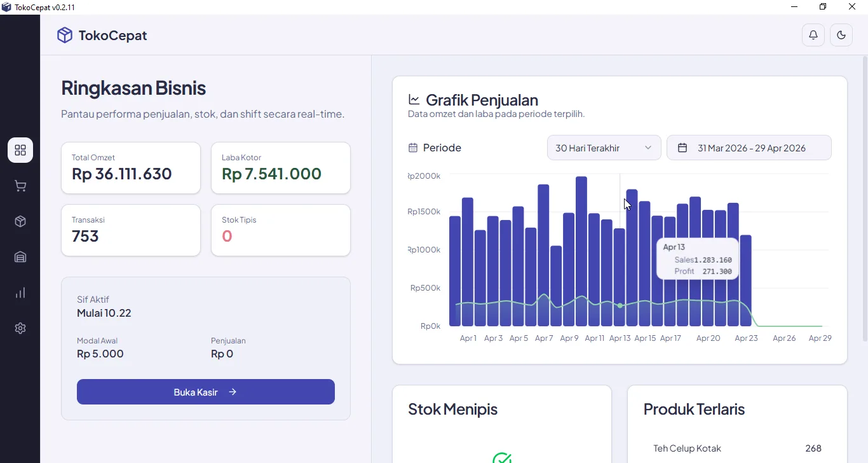Open the shopping cart sidebar icon
This screenshot has width=868, height=463.
(20, 186)
